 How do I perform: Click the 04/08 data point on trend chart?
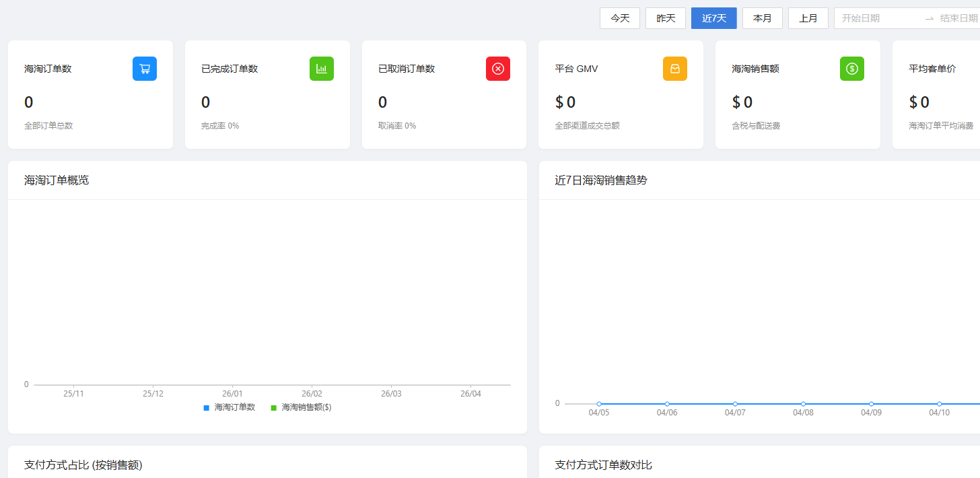coord(803,404)
